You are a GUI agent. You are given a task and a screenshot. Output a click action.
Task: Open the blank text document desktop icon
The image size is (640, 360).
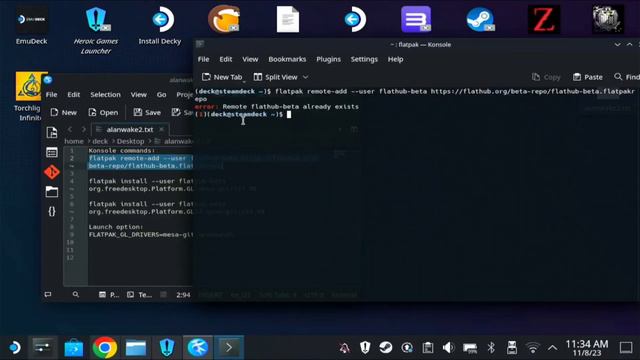pyautogui.click(x=288, y=19)
